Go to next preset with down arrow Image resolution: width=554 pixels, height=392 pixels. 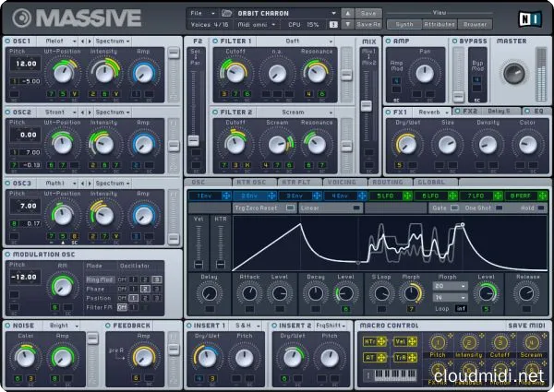[348, 24]
